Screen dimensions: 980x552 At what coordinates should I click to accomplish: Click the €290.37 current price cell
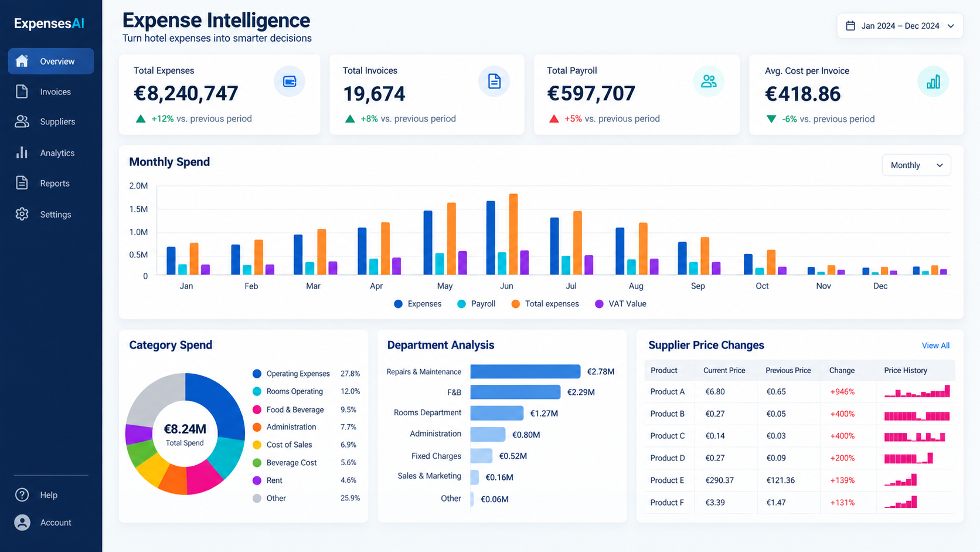[719, 480]
